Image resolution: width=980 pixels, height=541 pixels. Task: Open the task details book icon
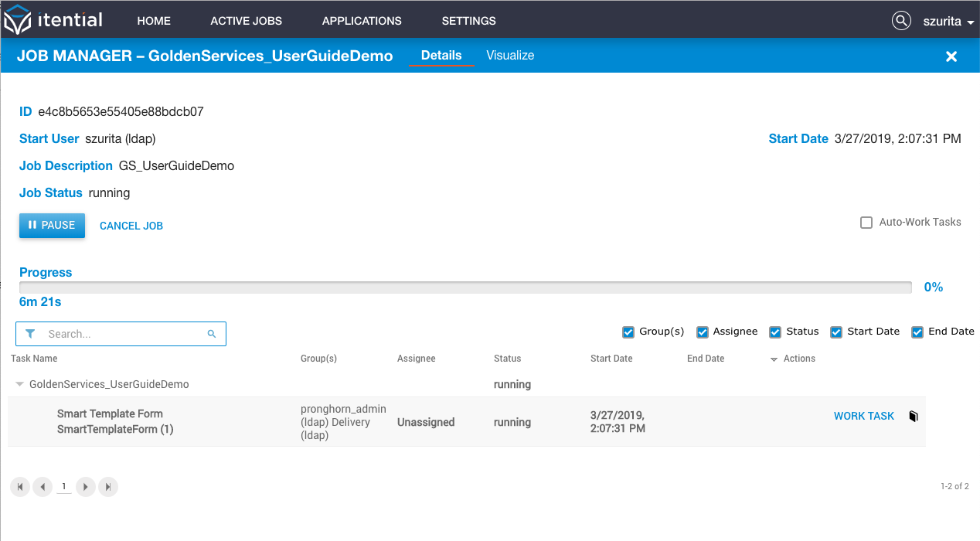pyautogui.click(x=913, y=416)
